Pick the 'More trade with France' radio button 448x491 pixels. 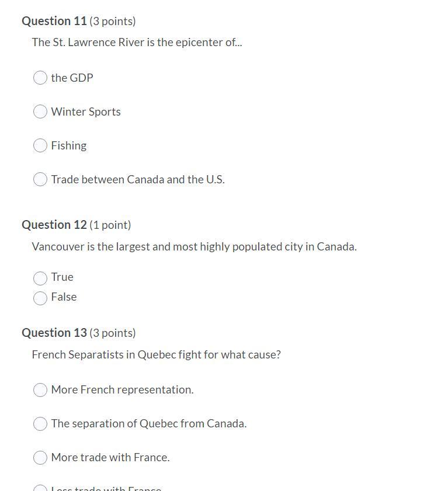pos(40,458)
